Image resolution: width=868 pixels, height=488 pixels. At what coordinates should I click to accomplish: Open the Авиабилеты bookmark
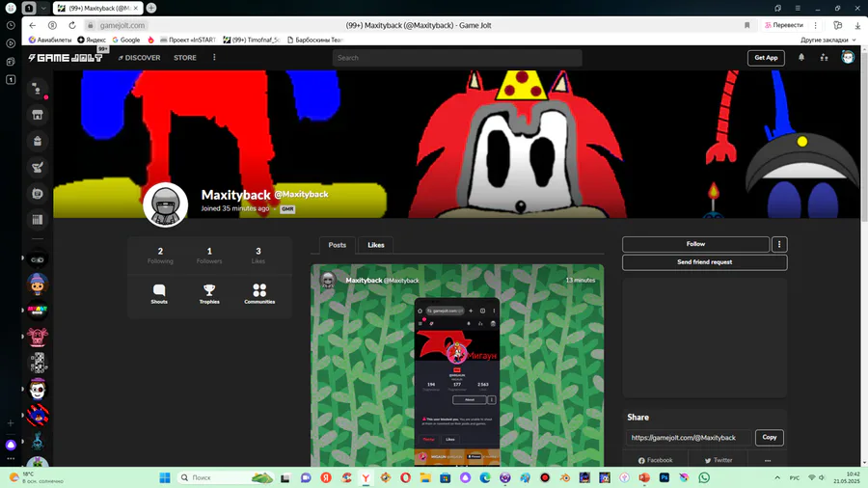[x=50, y=40]
